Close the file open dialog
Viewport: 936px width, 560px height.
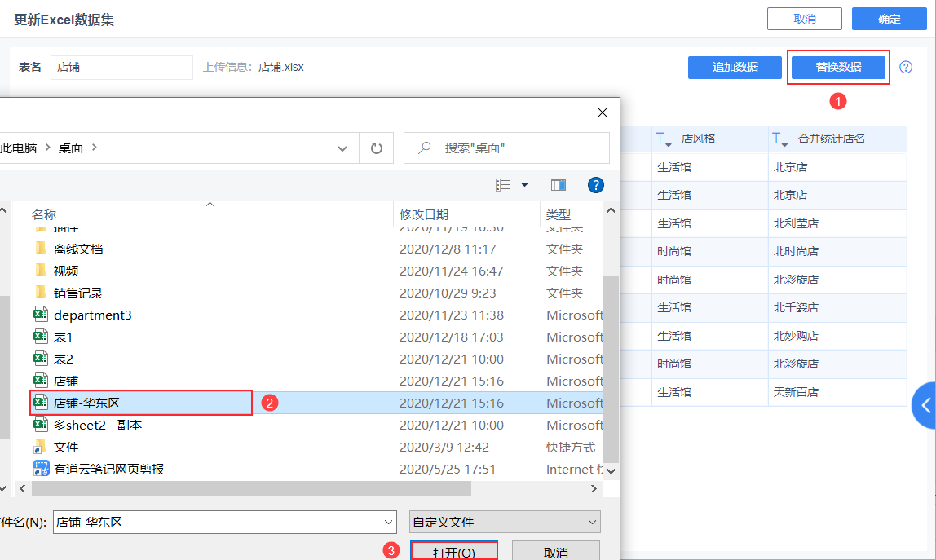coord(603,112)
